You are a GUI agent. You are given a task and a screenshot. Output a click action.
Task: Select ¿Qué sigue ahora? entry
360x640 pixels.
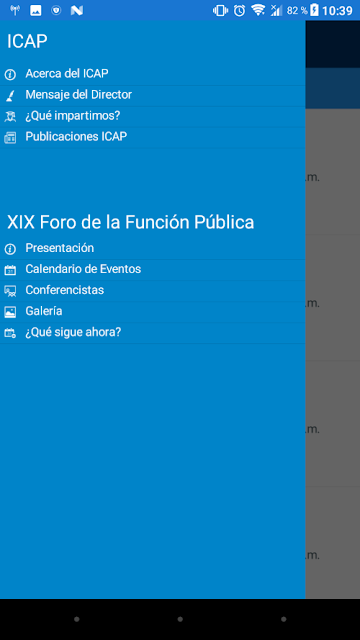pos(153,333)
